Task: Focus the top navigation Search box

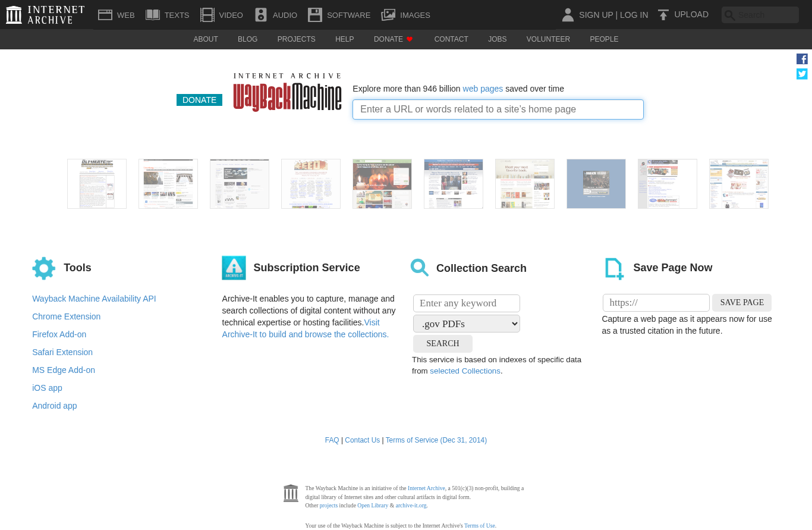Action: (x=760, y=15)
